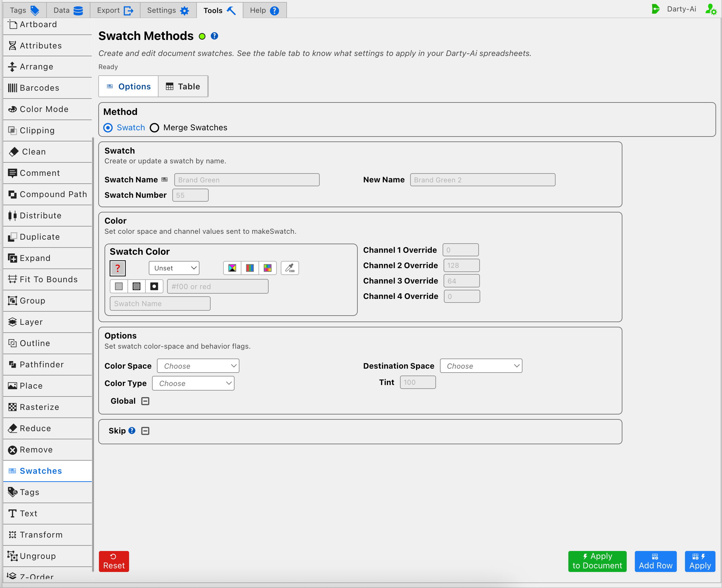
Task: Open the Duplicate tool
Action: coord(47,237)
